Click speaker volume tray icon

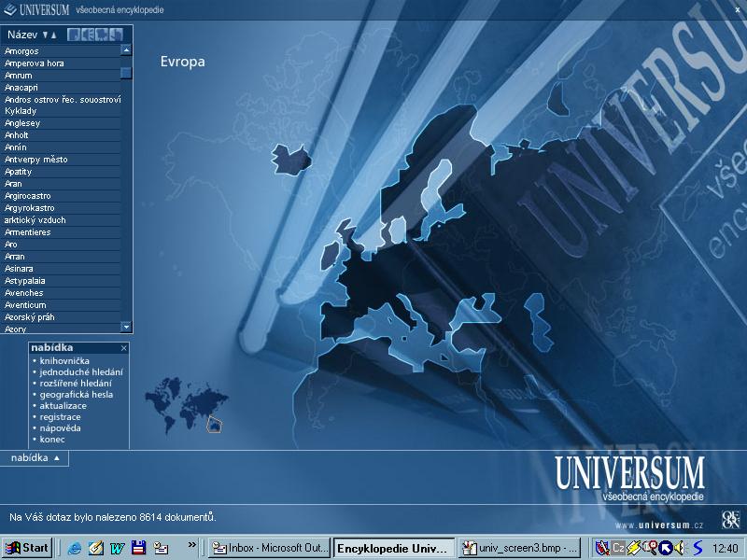click(680, 548)
